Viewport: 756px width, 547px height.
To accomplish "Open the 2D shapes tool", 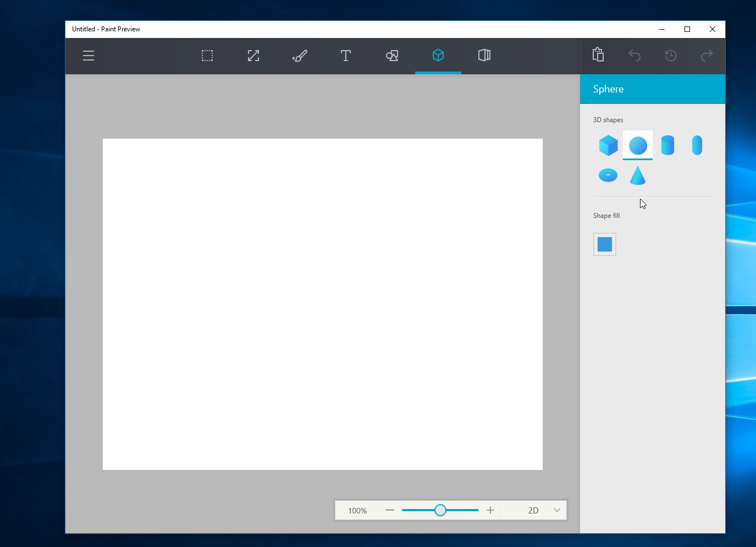I will click(392, 56).
